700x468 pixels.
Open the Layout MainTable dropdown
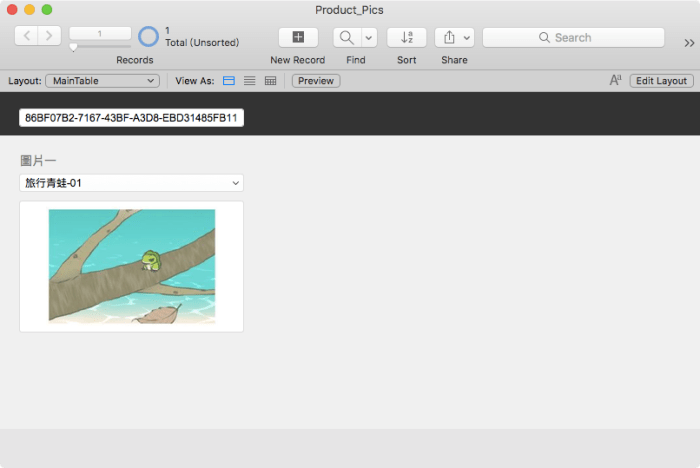tap(102, 80)
